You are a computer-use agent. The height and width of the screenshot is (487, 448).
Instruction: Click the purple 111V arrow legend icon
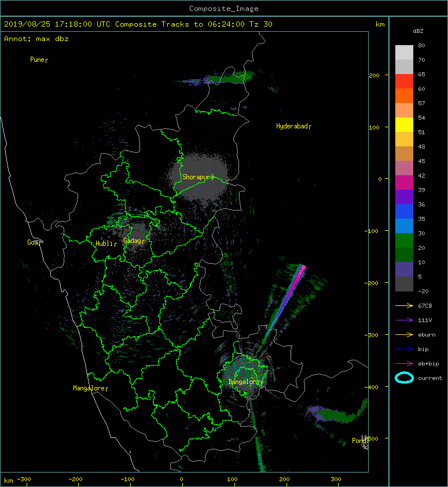[404, 320]
